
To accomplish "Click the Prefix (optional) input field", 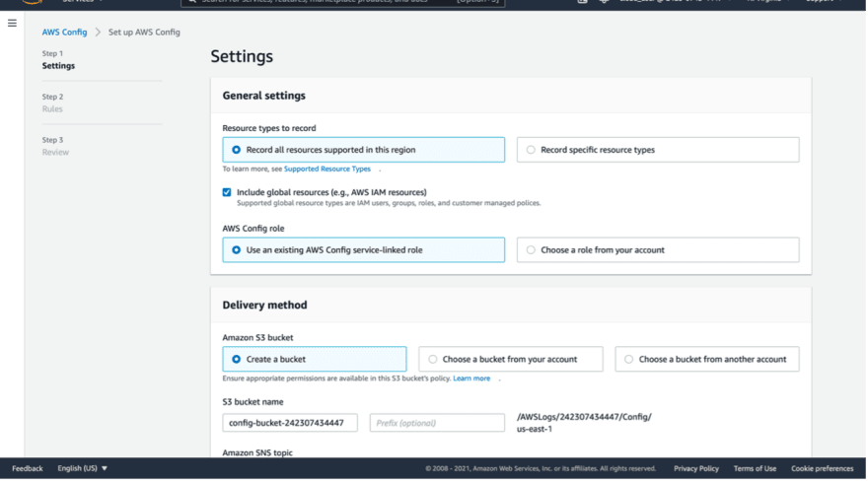I will [x=437, y=423].
